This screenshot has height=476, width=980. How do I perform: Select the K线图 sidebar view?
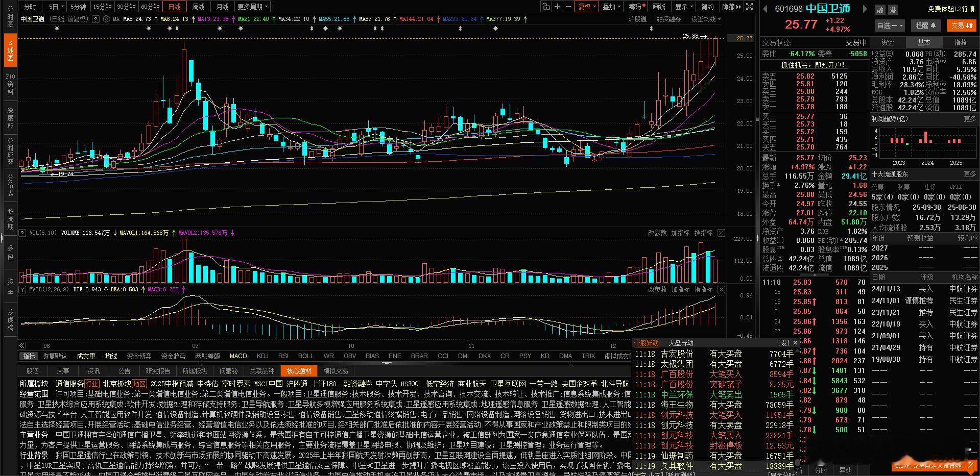pyautogui.click(x=10, y=51)
